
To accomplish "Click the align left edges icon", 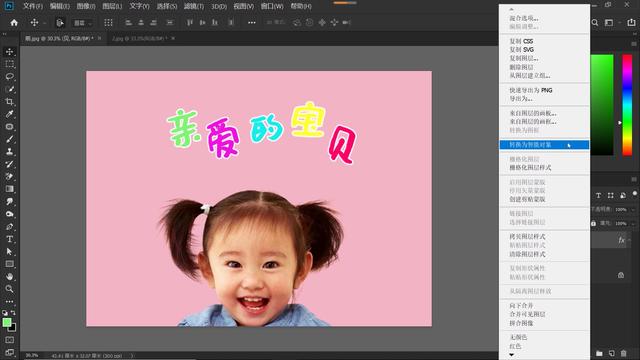I will [x=128, y=22].
